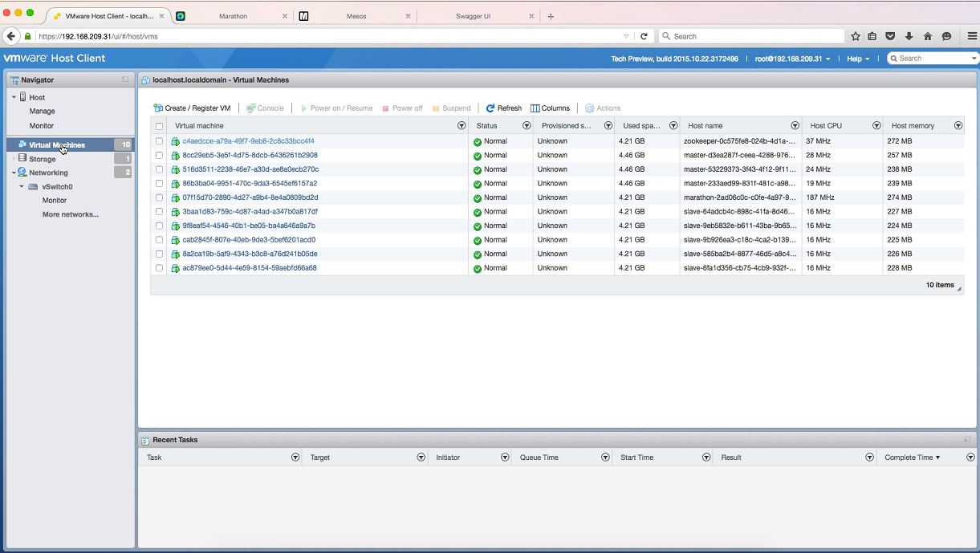The height and width of the screenshot is (553, 980).
Task: Open VM link 07f15d70-2890-4d27-a9b4-8e4a0809bd2d
Action: pos(250,197)
